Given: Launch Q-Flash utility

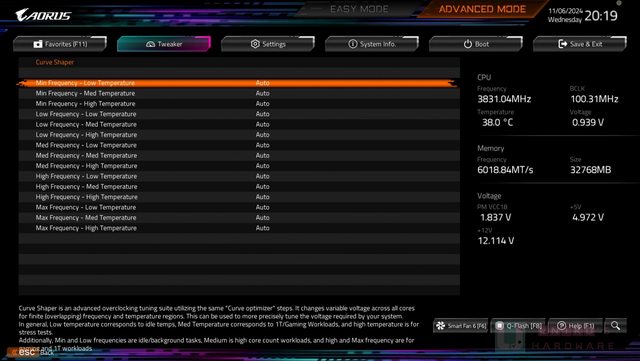Looking at the screenshot, I should (518, 325).
